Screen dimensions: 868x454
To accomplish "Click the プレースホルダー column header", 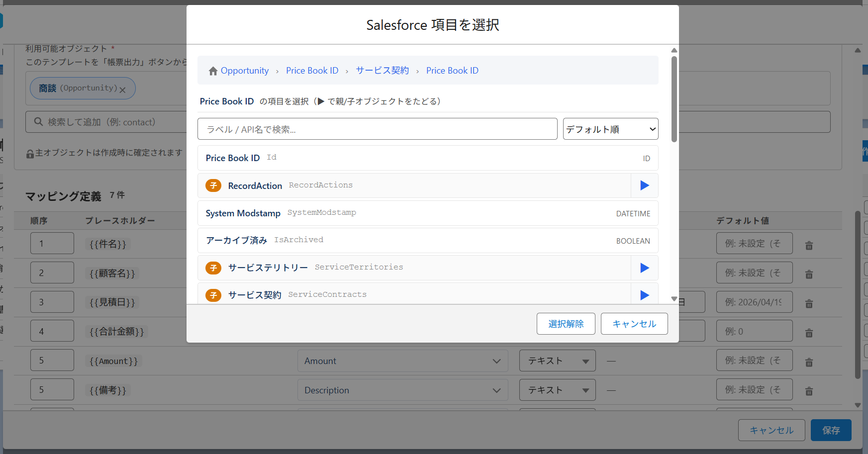I will point(120,220).
